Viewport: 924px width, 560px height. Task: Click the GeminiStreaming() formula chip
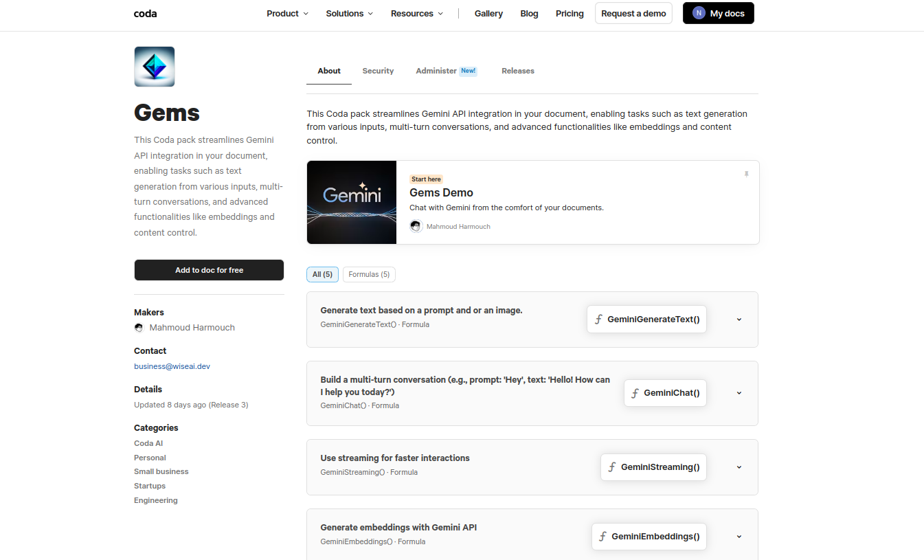(x=653, y=467)
